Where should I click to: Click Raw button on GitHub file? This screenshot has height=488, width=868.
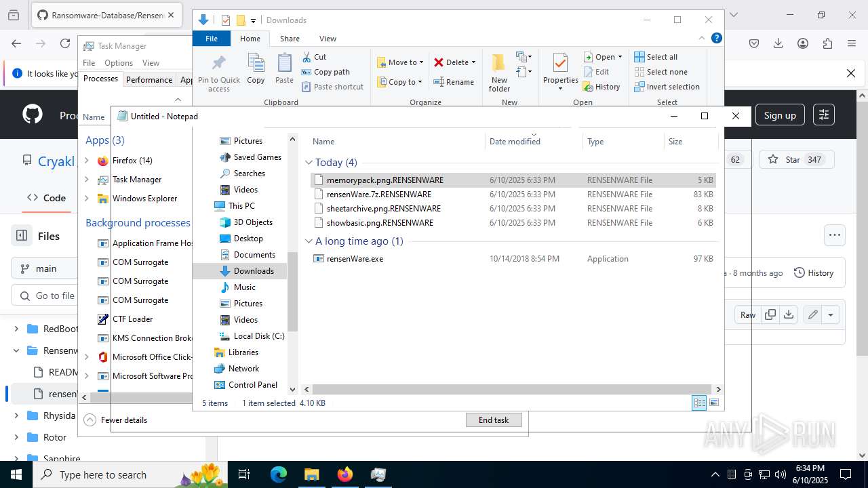coord(748,314)
